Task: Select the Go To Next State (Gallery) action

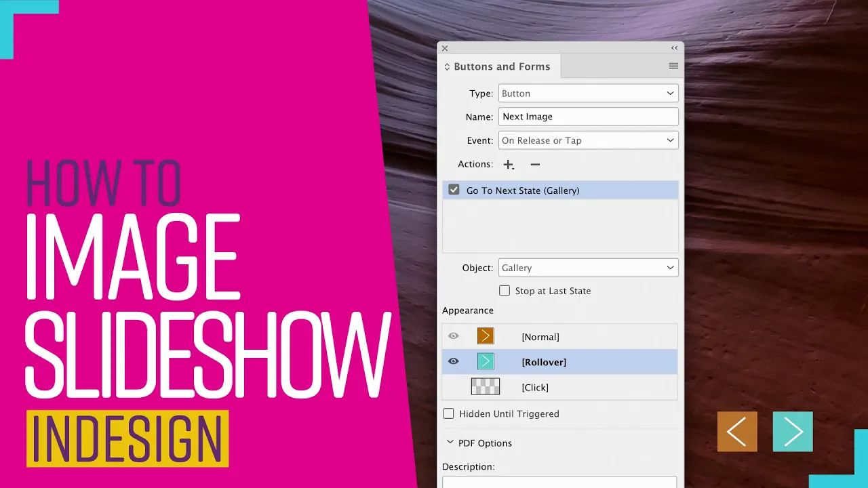Action: (x=560, y=190)
